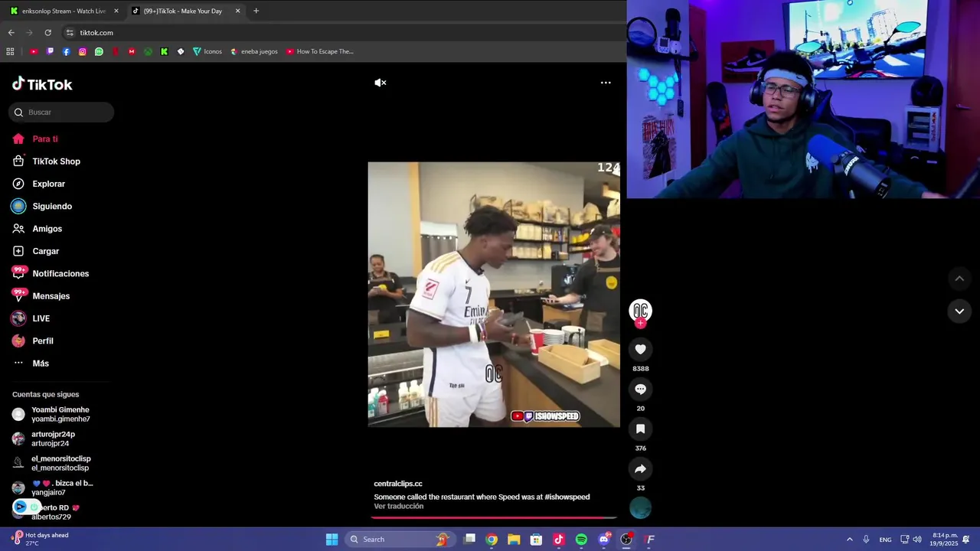Viewport: 980px width, 551px height.
Task: Open the Windows Start menu
Action: 332,540
